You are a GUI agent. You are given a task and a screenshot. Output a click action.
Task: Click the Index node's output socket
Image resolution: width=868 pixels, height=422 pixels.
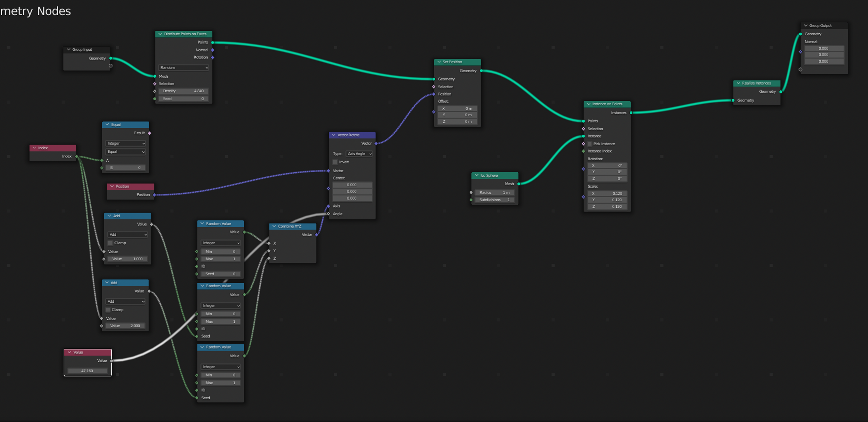tap(77, 156)
